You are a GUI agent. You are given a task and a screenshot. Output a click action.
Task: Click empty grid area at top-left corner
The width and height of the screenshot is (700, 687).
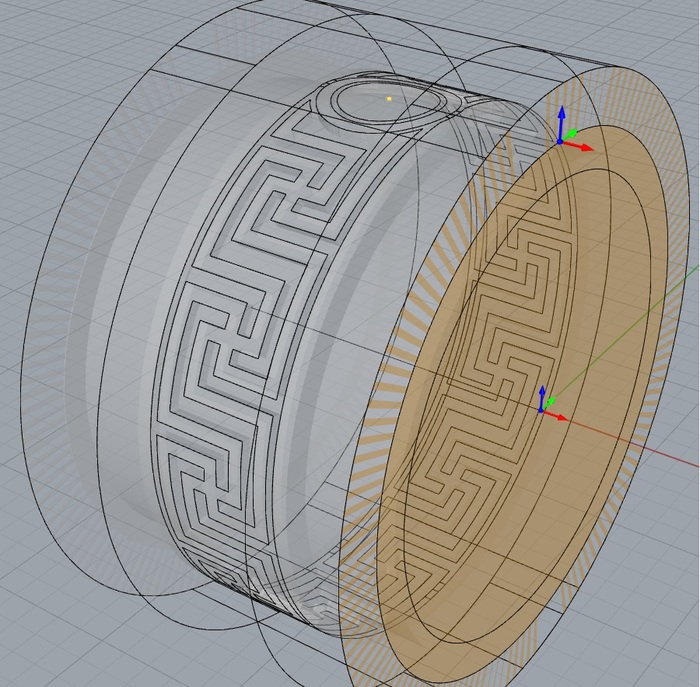[40, 30]
